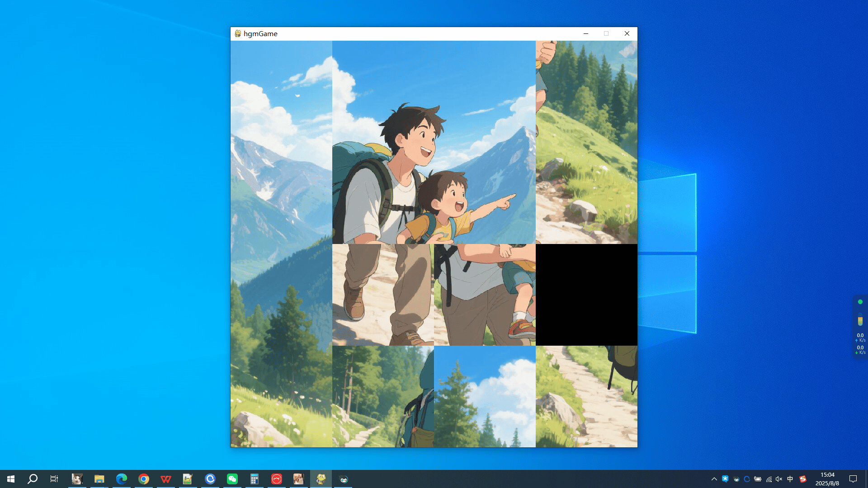Screen dimensions: 868x488
Task: Click the black empty puzzle slot
Action: pyautogui.click(x=586, y=295)
